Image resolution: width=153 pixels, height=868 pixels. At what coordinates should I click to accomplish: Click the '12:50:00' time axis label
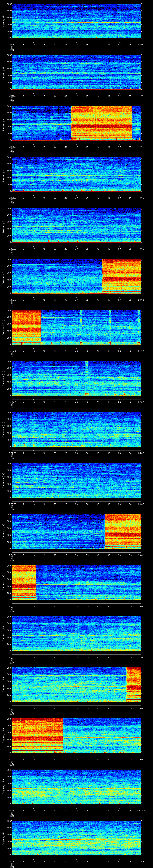click(12, 351)
